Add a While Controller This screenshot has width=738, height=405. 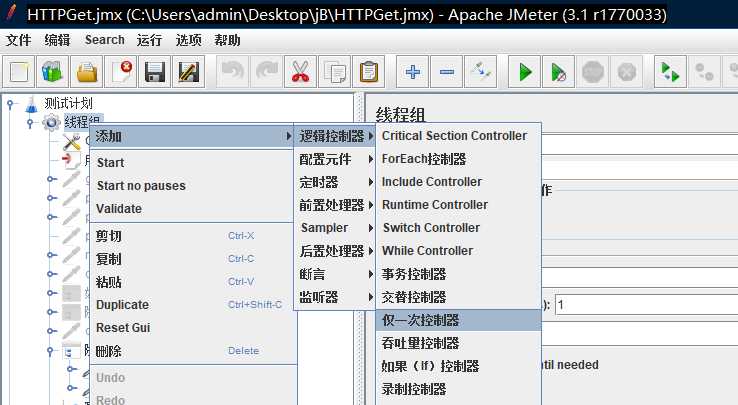(x=458, y=251)
